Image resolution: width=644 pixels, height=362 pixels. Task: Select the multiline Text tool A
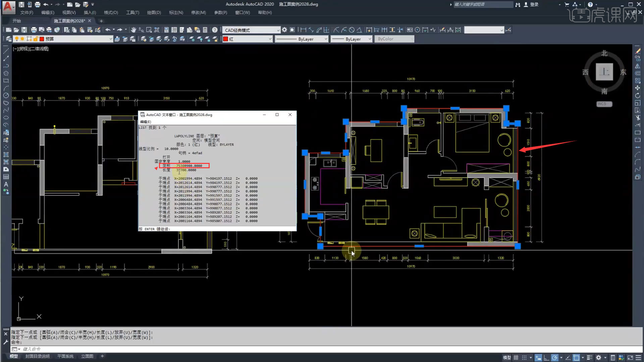6,184
